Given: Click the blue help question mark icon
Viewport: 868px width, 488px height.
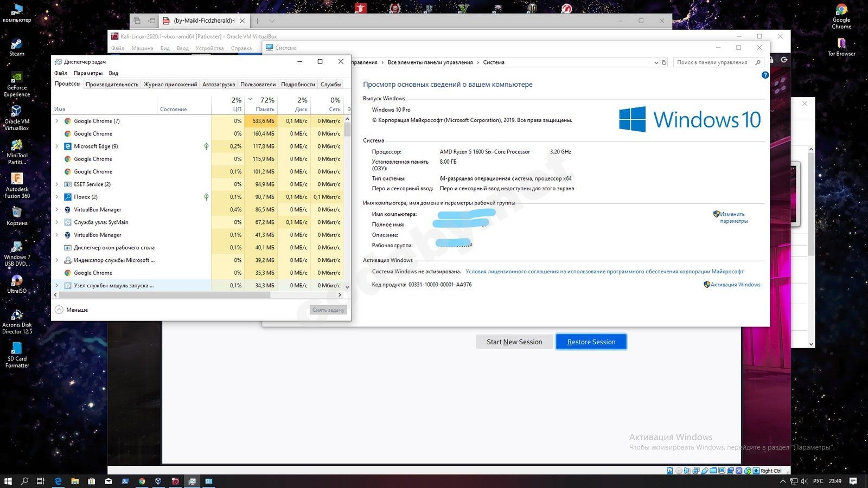Looking at the screenshot, I should pos(765,75).
